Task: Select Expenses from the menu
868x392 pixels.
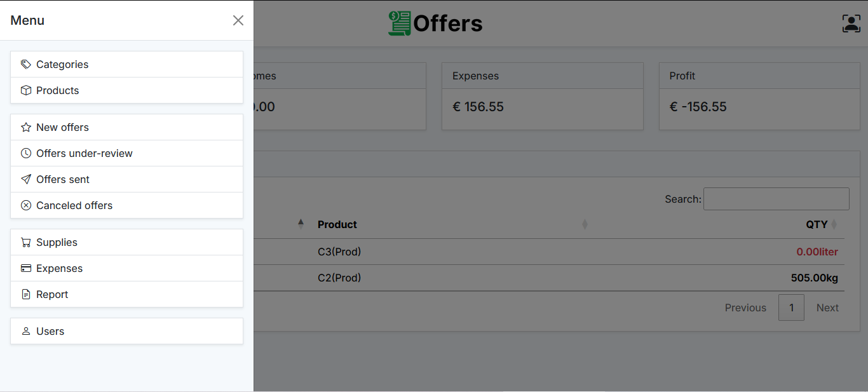Action: [60, 268]
